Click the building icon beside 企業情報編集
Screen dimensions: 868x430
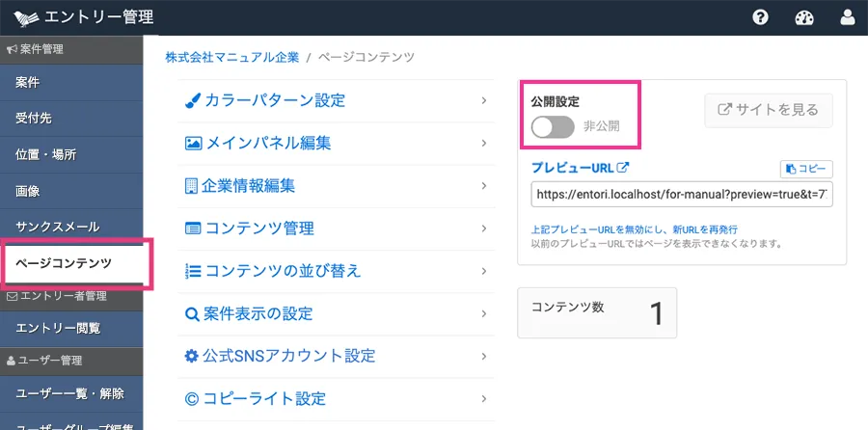point(191,185)
